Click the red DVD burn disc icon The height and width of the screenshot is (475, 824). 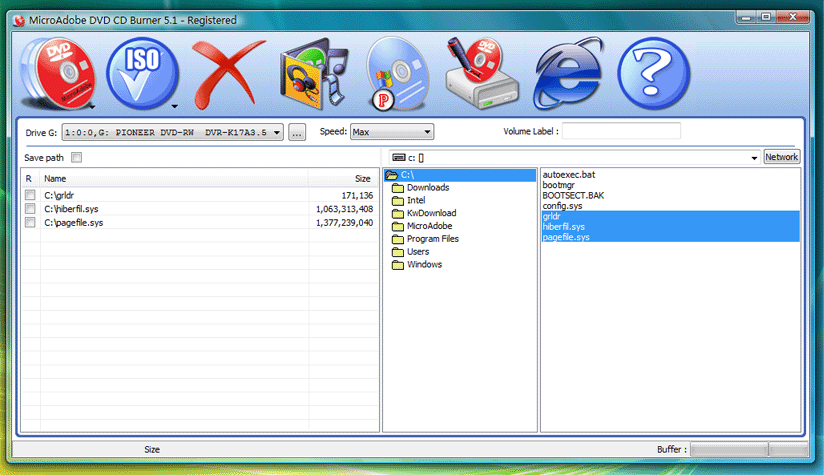57,74
